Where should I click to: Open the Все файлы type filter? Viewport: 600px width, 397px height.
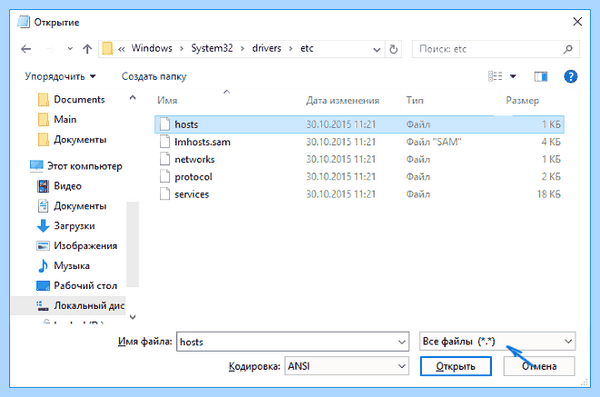pyautogui.click(x=497, y=341)
